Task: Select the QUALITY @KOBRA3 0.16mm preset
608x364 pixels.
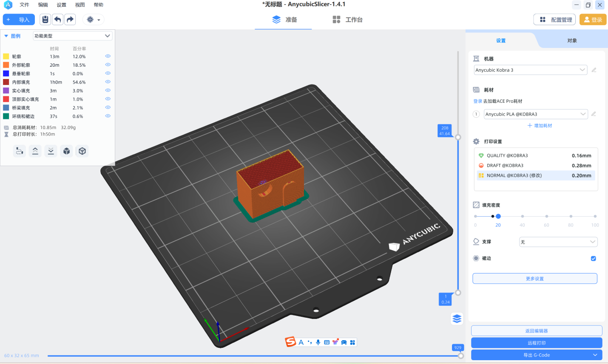Action: pos(535,155)
